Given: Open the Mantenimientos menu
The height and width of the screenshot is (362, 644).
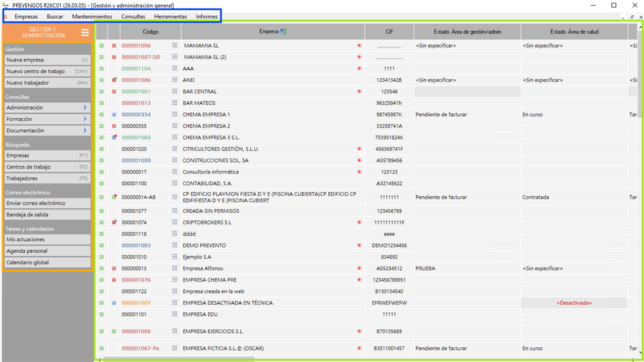Looking at the screenshot, I should (x=92, y=16).
